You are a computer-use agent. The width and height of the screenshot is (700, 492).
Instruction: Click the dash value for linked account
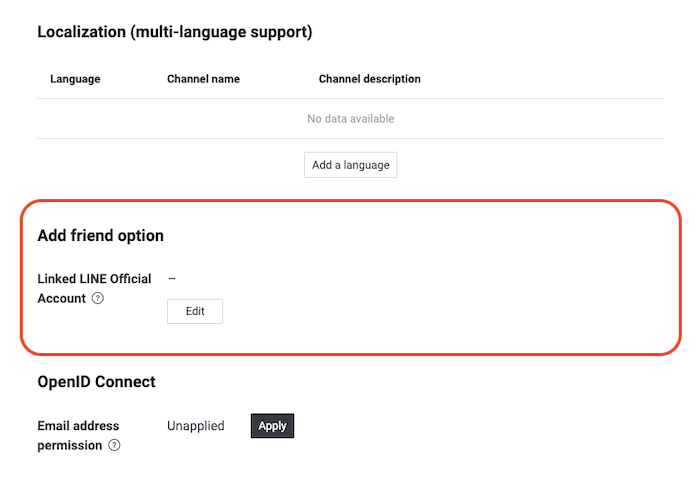tap(172, 279)
